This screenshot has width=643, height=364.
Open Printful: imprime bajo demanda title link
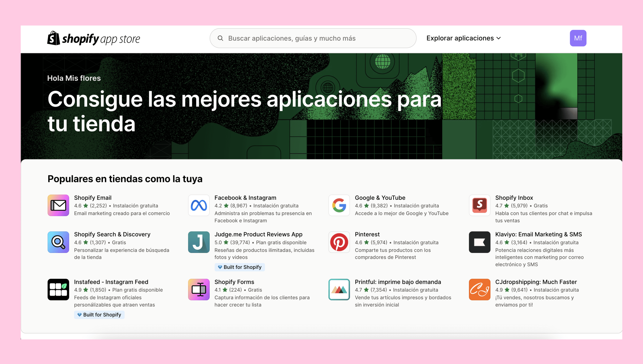click(398, 282)
